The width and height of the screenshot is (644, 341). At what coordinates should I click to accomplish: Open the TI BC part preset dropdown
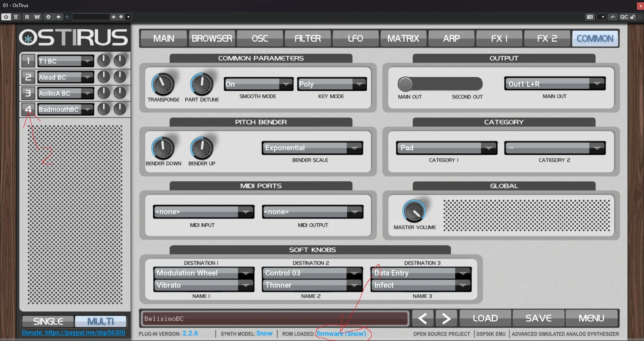(x=66, y=61)
